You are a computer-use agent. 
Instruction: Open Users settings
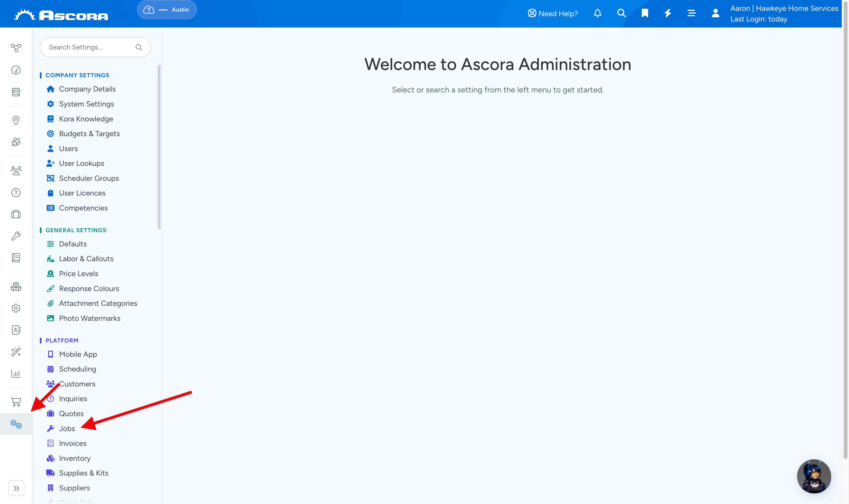(x=68, y=148)
